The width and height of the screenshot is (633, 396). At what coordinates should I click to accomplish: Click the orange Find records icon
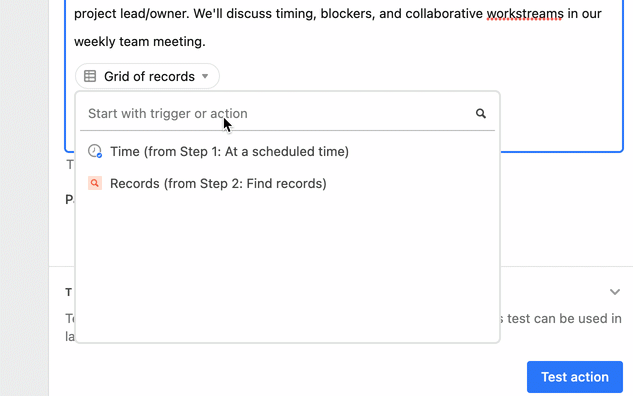(95, 183)
